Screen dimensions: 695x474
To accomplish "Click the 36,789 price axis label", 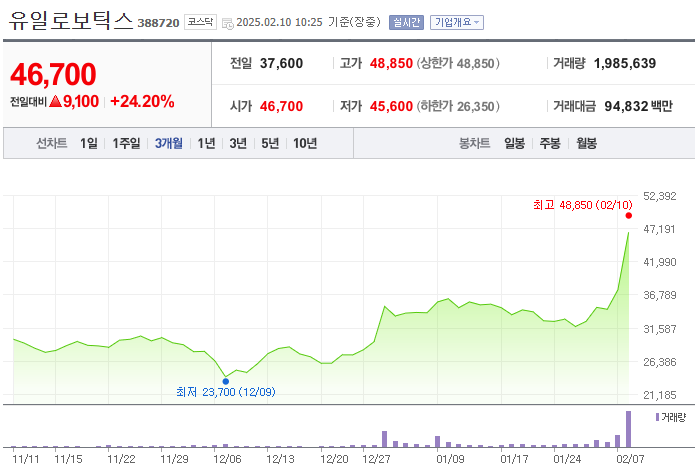I will coord(660,295).
